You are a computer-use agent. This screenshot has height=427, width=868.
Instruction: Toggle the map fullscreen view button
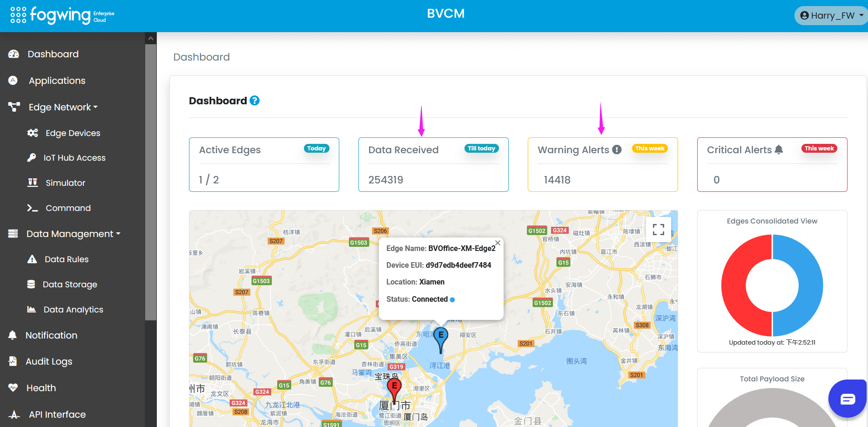coord(659,229)
